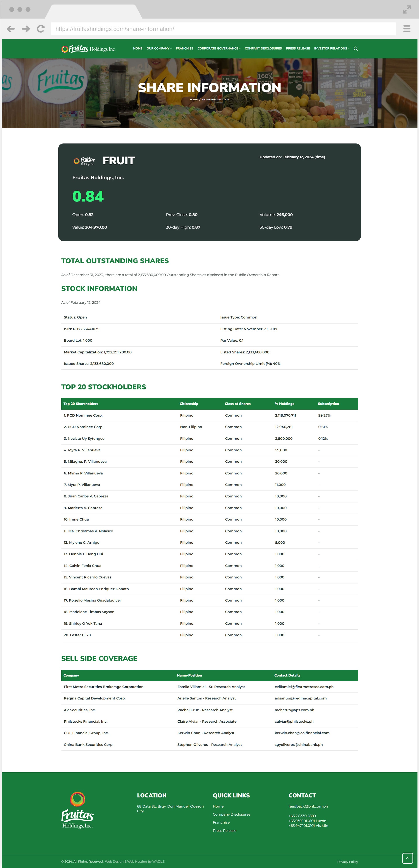This screenshot has width=419, height=868.
Task: Click the FRUIT ticker symbol heading
Action: [118, 161]
